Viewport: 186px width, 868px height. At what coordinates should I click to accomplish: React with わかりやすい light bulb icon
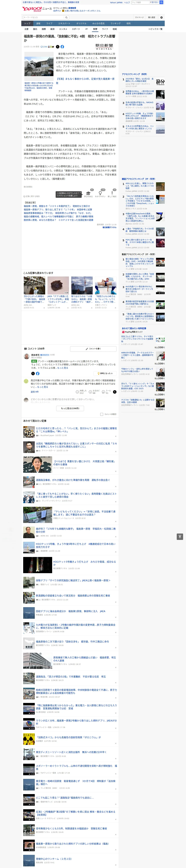[x=100, y=193]
